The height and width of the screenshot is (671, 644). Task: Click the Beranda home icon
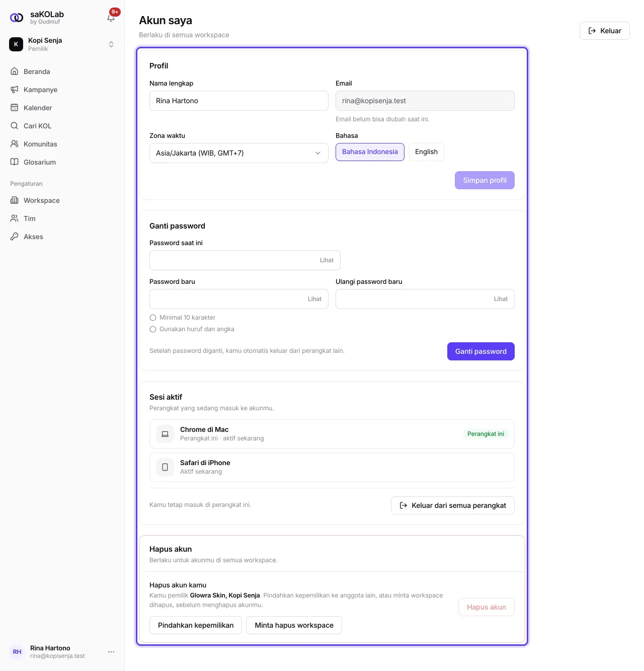(x=15, y=71)
